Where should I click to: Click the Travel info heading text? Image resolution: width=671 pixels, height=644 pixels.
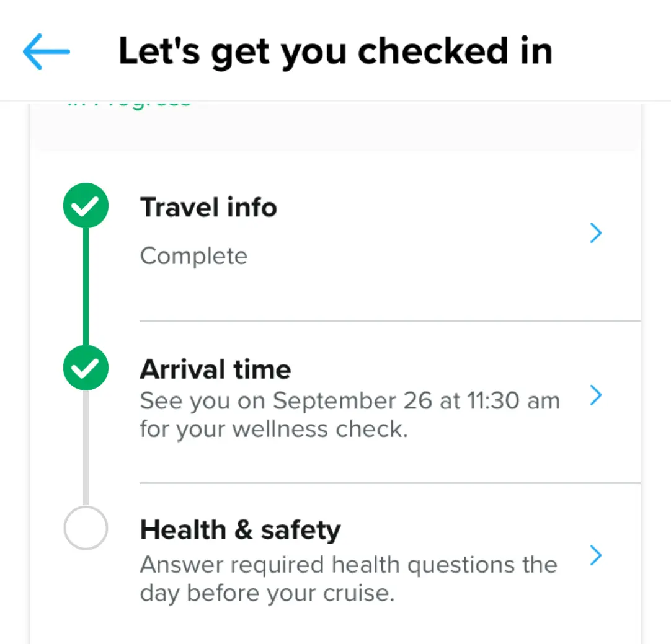pos(208,207)
